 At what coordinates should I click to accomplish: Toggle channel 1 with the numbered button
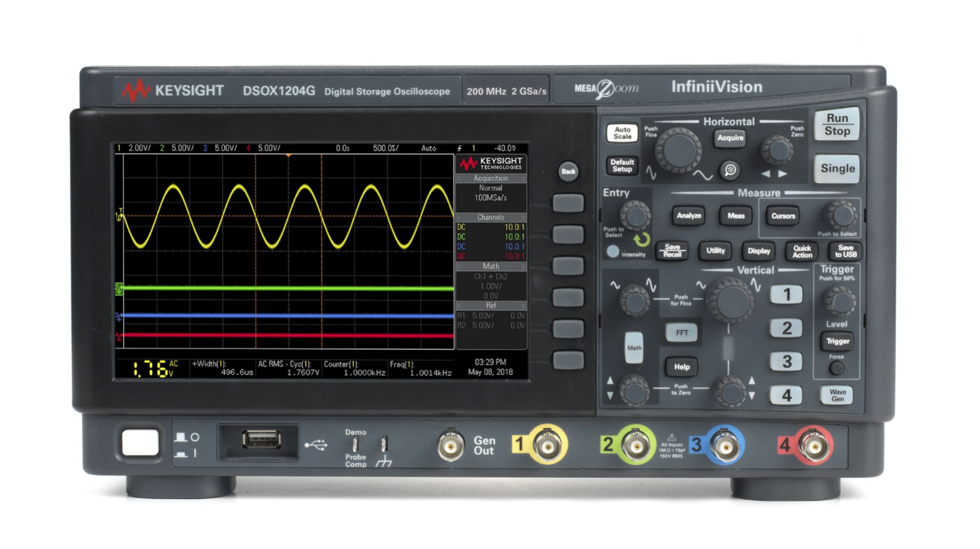(786, 294)
